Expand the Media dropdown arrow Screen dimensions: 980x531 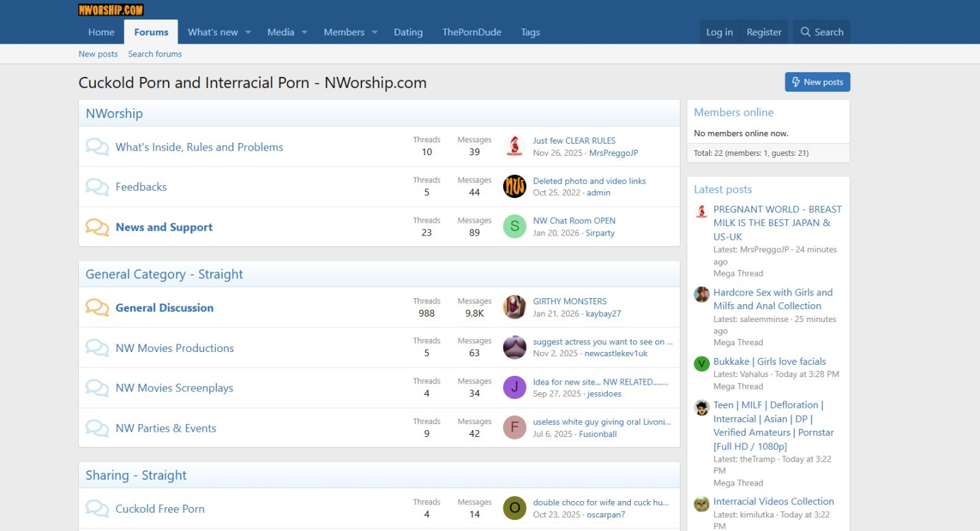pos(304,32)
